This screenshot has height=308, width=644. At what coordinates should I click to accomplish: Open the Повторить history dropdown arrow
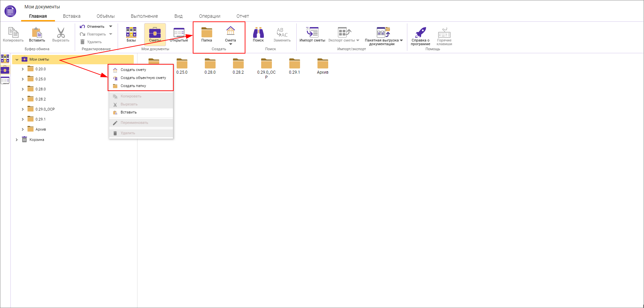tap(111, 34)
